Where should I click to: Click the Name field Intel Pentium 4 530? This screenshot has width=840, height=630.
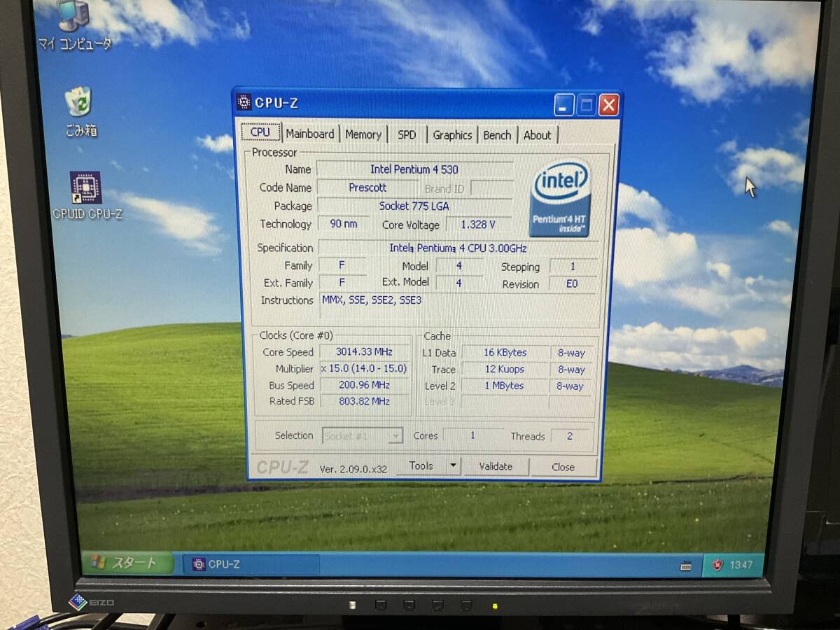(414, 169)
